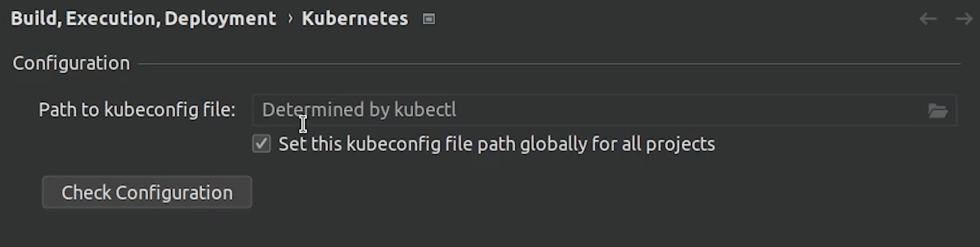Enable the global kubeconfig path checkbox

(262, 144)
